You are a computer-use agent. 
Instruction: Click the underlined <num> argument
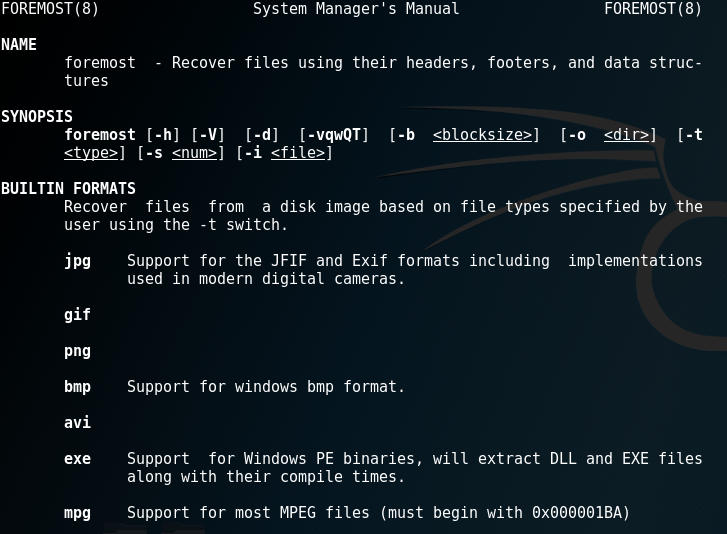194,153
